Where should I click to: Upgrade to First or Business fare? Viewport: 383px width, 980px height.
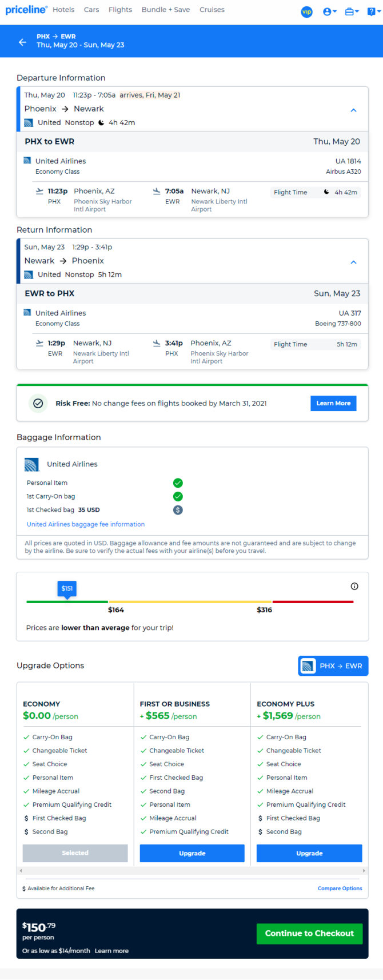192,853
